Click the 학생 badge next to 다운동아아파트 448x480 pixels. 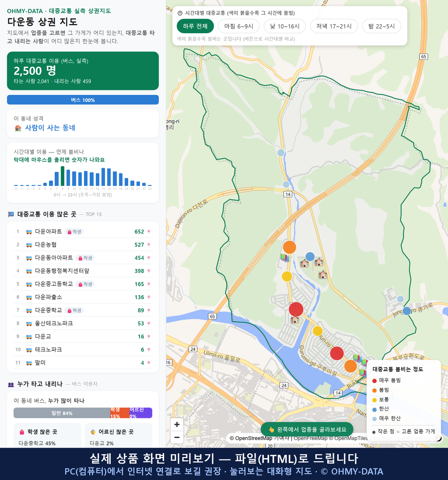(85, 258)
